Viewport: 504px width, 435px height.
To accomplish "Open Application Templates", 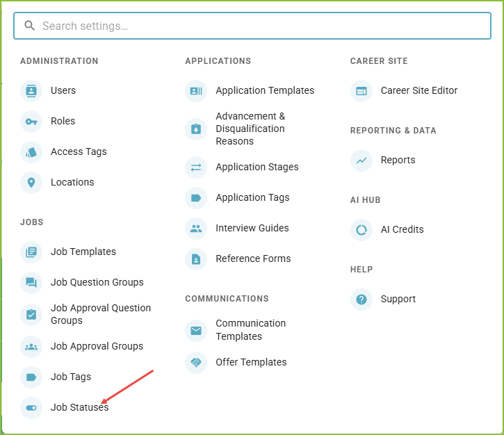I will [x=265, y=90].
